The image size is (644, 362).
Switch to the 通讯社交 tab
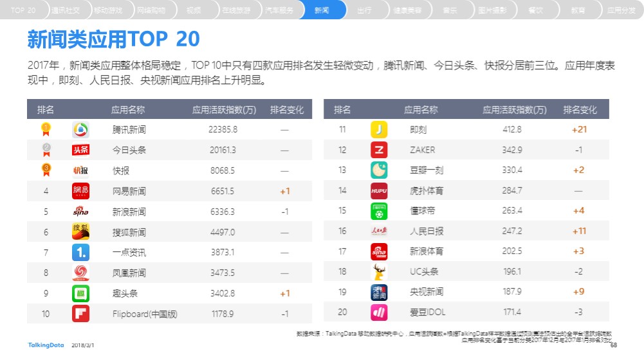click(x=66, y=10)
